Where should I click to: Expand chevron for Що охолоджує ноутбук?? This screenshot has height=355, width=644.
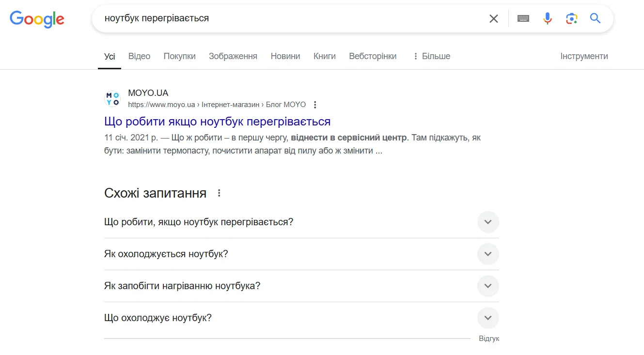coord(488,318)
